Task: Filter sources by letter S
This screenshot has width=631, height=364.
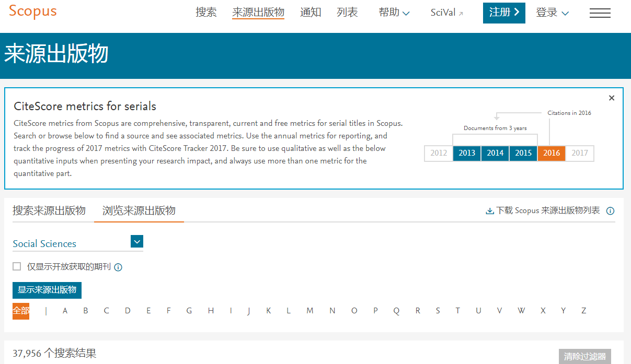Action: point(438,311)
